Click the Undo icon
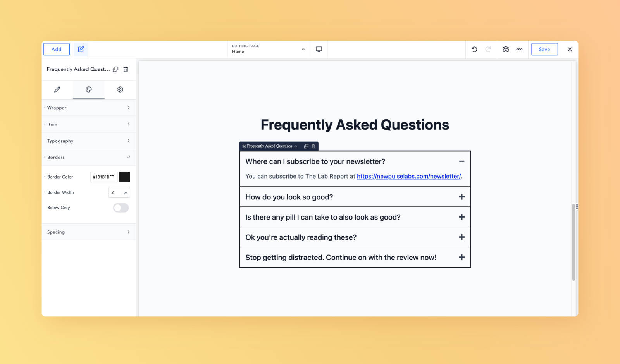This screenshot has height=364, width=620. coord(474,49)
